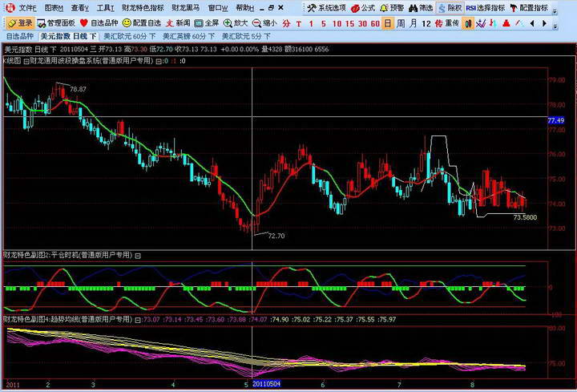Screen dimensions: 577x392
Task: Switch to 美汇欧元 5分 tab
Action: point(246,36)
